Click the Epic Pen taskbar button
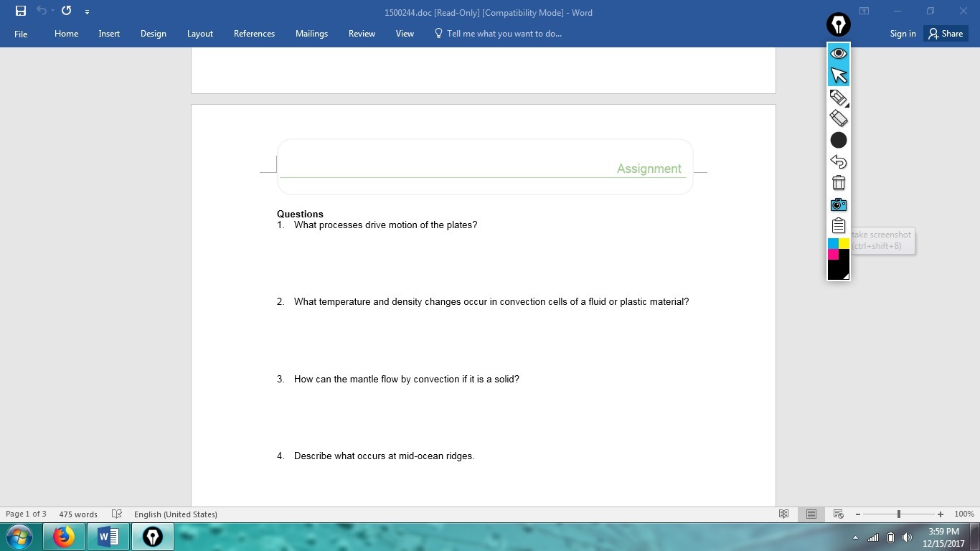The image size is (980, 551). (152, 537)
